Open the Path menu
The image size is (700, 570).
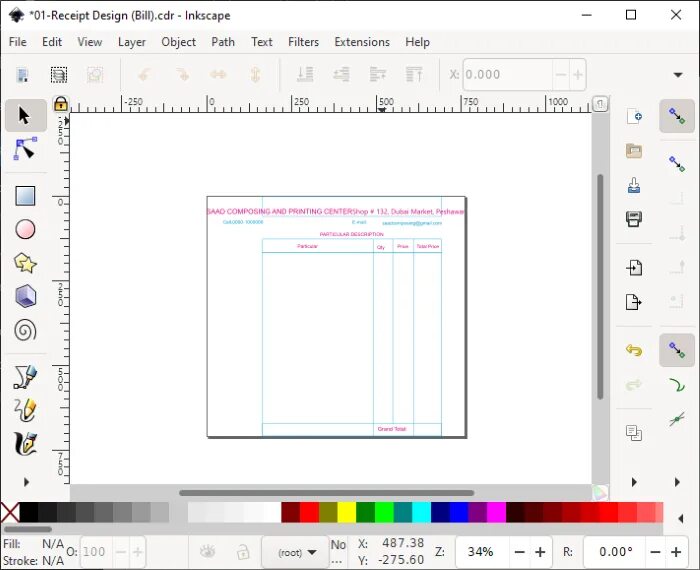(223, 42)
